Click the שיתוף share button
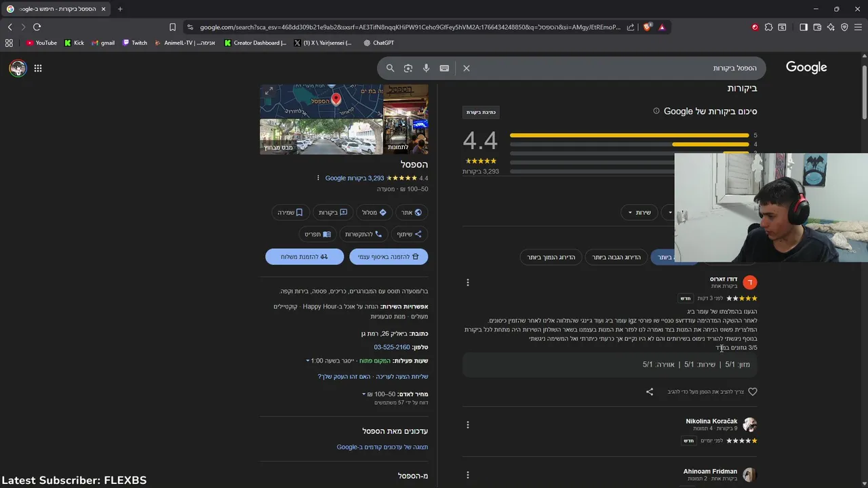The height and width of the screenshot is (488, 868). pyautogui.click(x=409, y=234)
